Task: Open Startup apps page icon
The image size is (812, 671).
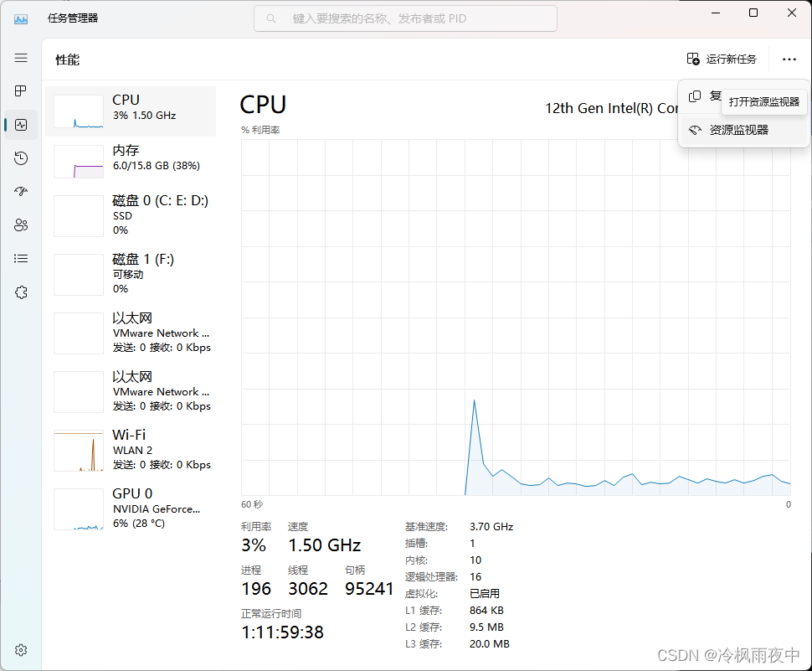Action: (x=21, y=192)
